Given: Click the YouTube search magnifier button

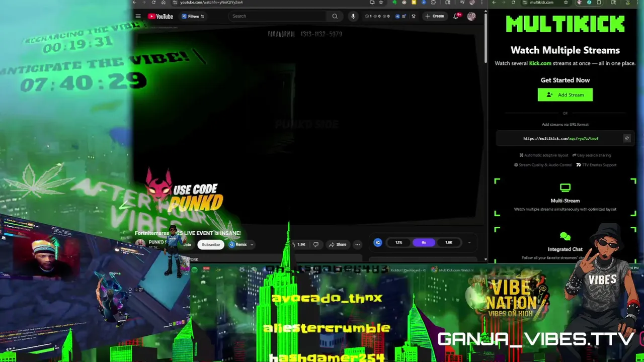Looking at the screenshot, I should point(335,16).
